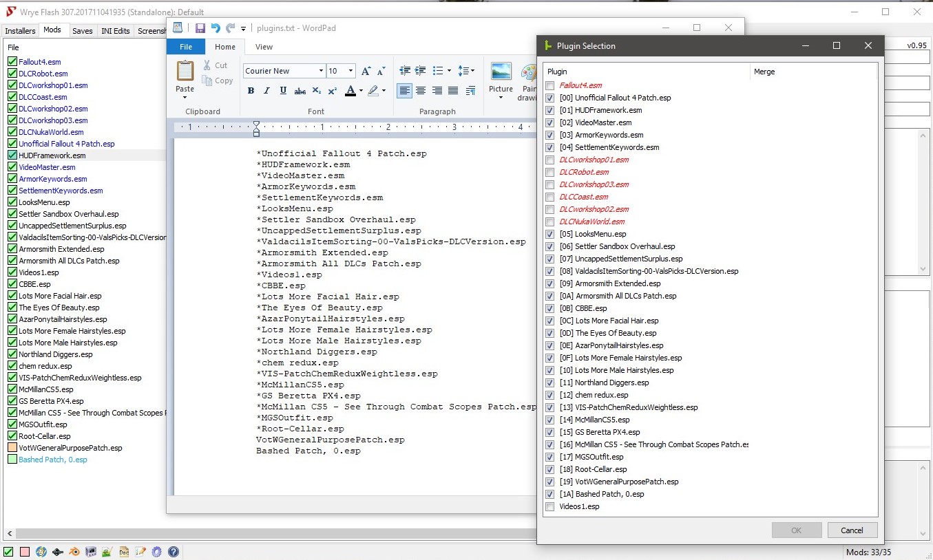This screenshot has height=560, width=933.
Task: Increase paragraph indent in WordPad
Action: pyautogui.click(x=421, y=71)
